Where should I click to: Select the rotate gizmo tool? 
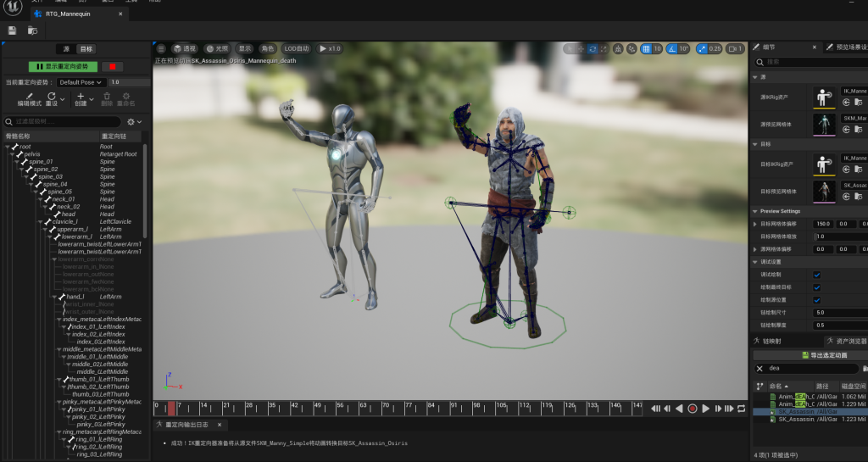[x=593, y=48]
